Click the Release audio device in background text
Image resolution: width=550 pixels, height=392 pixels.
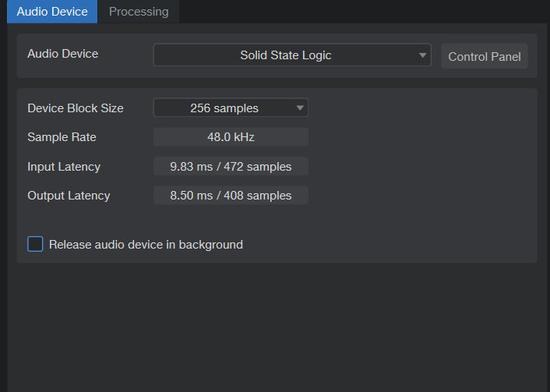click(146, 245)
